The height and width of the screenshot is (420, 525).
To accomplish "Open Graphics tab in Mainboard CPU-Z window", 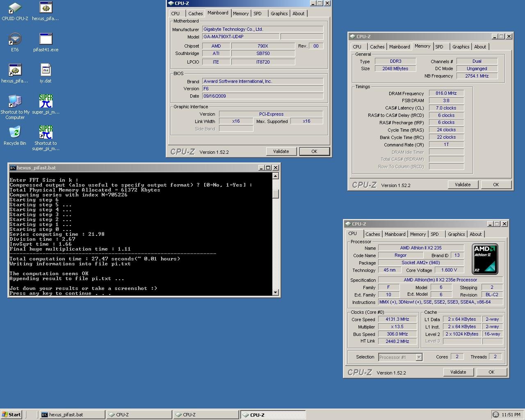I will click(279, 14).
